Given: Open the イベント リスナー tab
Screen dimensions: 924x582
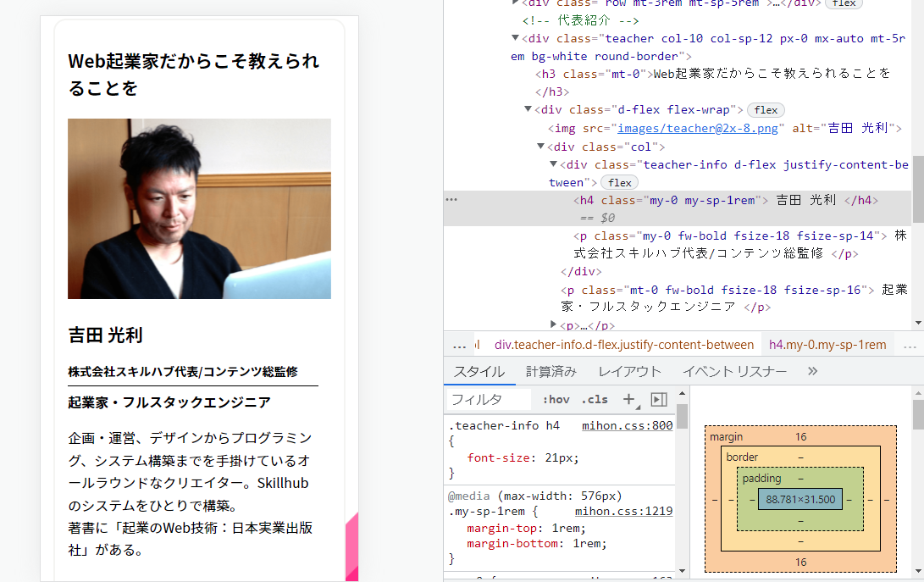Looking at the screenshot, I should coord(734,372).
